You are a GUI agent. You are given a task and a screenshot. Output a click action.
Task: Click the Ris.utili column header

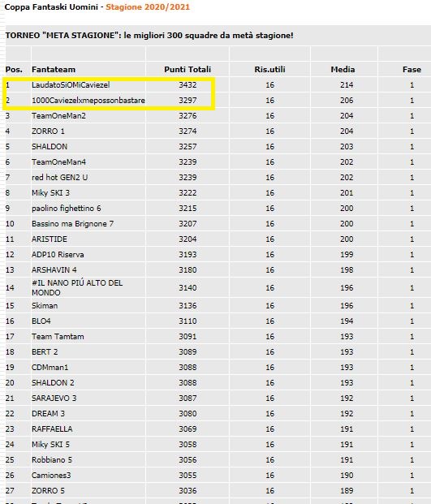tap(269, 70)
